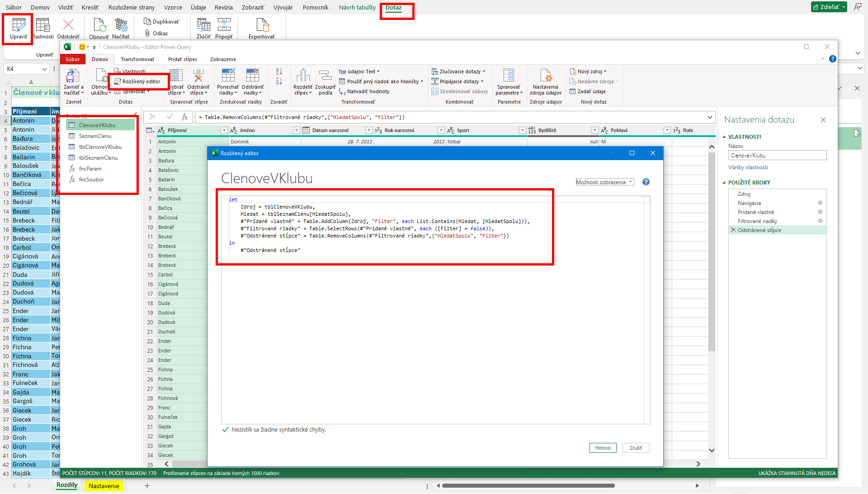Image resolution: width=868 pixels, height=494 pixels.
Task: Click Všetky vlastnosti link
Action: (748, 167)
